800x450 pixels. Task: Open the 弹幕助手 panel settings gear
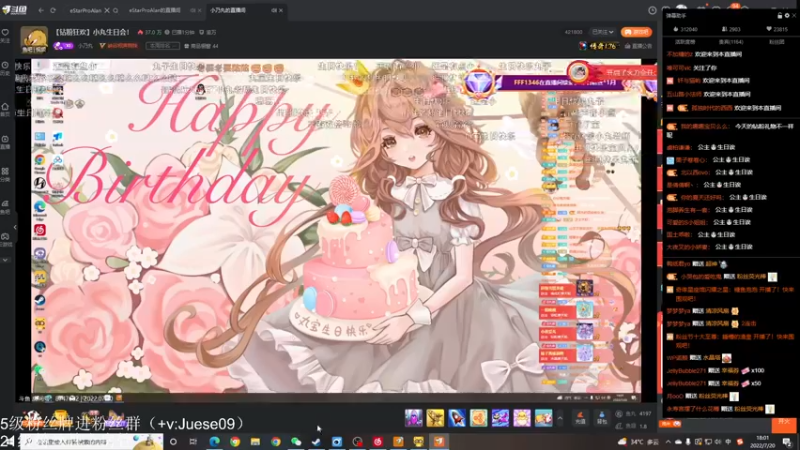click(x=787, y=16)
